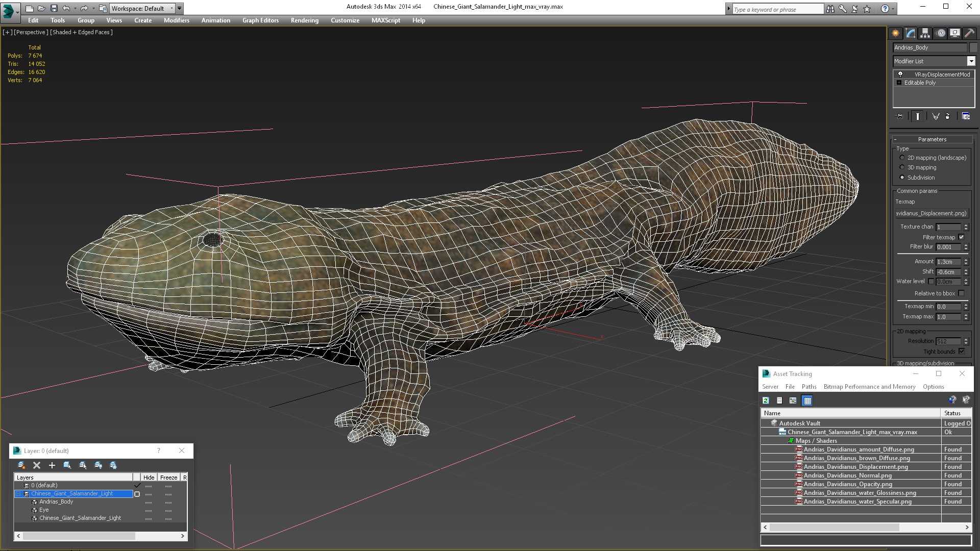Remove modifier from the stack icon
This screenshot has width=980, height=551.
(948, 116)
